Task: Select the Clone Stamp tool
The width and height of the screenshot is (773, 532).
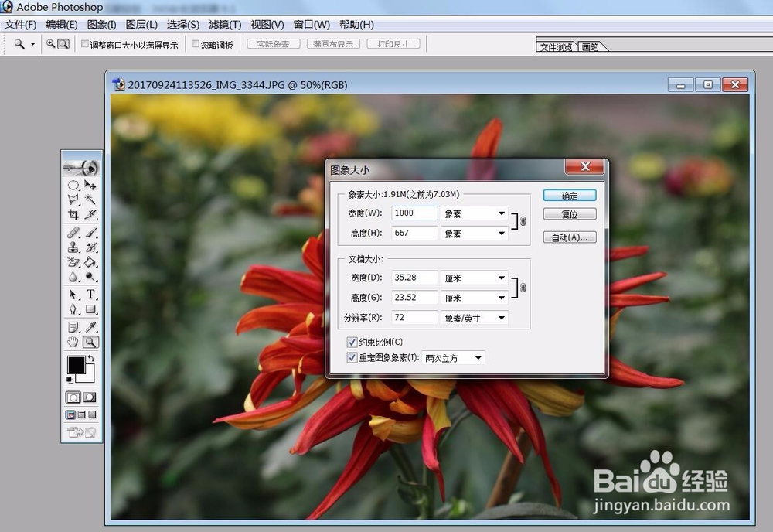Action: pos(73,247)
